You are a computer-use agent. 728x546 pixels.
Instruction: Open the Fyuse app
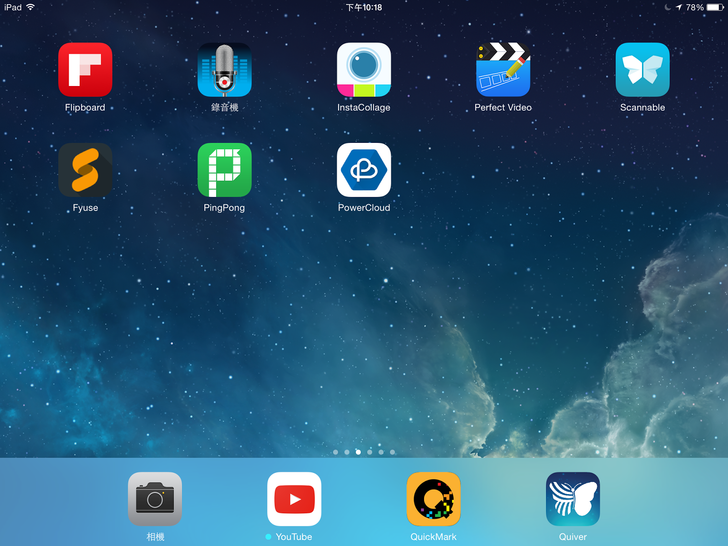(85, 170)
